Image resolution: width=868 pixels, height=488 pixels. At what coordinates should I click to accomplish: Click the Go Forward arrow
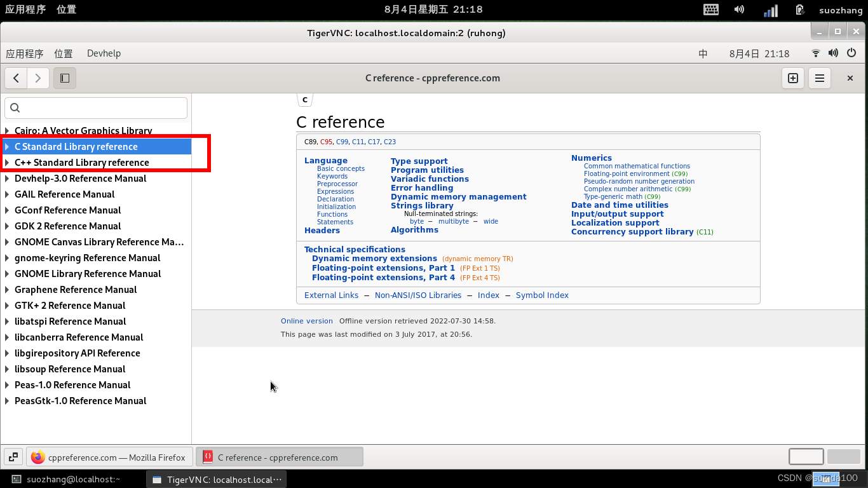(x=37, y=78)
